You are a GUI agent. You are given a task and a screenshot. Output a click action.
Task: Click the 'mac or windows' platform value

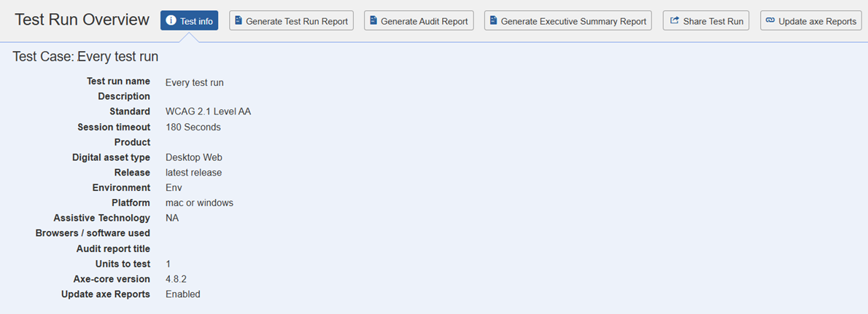(x=199, y=203)
